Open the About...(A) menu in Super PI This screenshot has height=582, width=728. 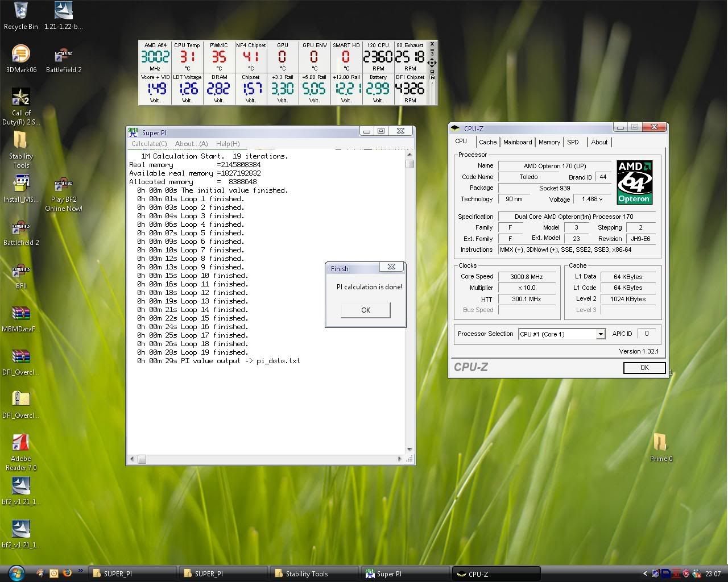click(x=191, y=144)
